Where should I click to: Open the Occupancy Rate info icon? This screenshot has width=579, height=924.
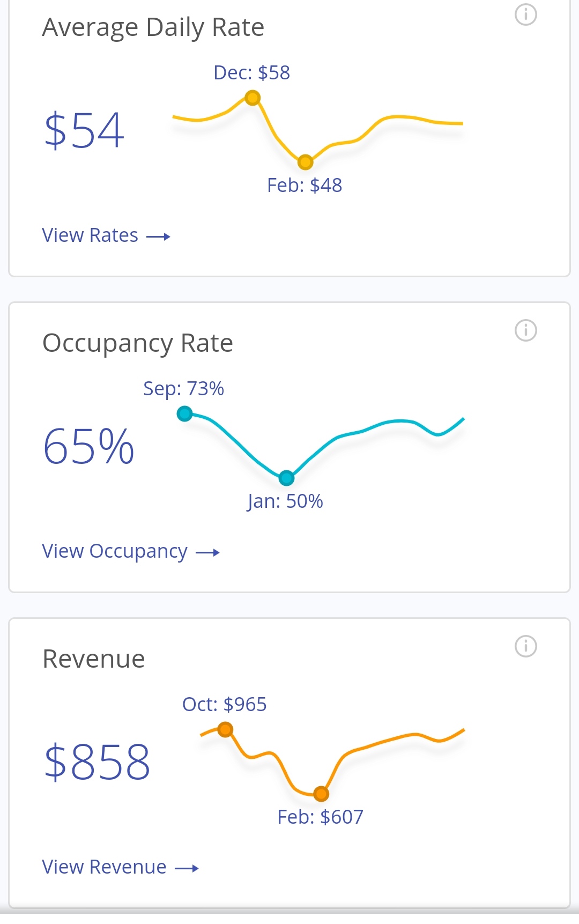(525, 330)
